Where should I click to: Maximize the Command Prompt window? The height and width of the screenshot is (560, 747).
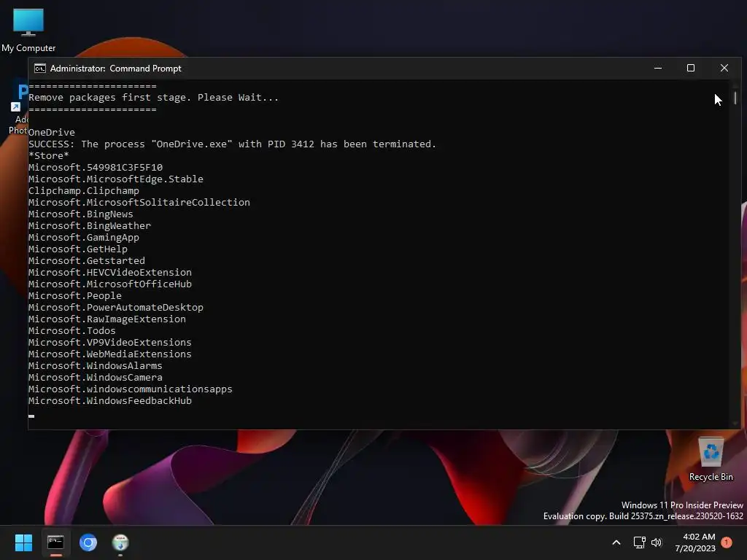[690, 68]
